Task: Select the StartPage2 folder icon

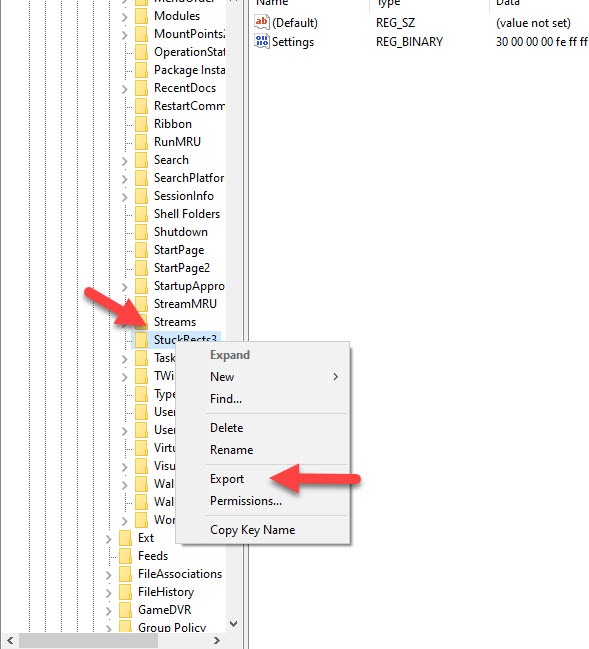Action: [x=142, y=268]
